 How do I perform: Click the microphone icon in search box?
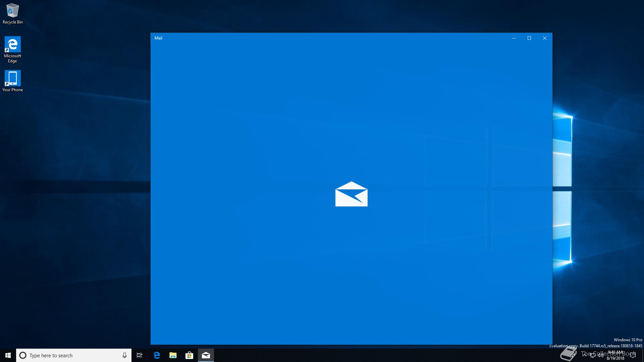124,355
